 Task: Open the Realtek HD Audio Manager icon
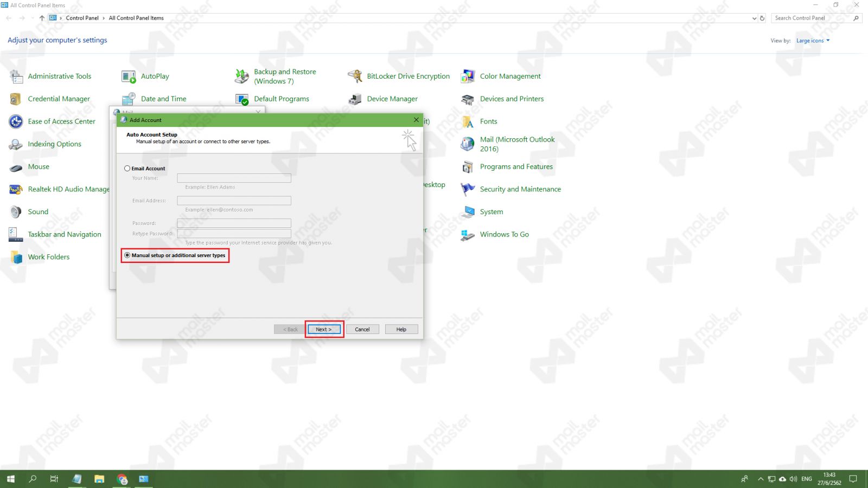coord(16,189)
